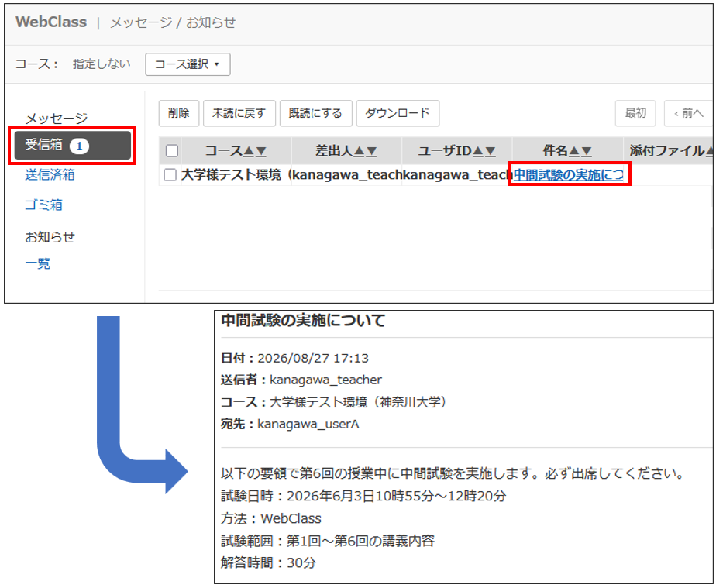
Task: Click the 解答時間：30分 line
Action: pos(268,562)
